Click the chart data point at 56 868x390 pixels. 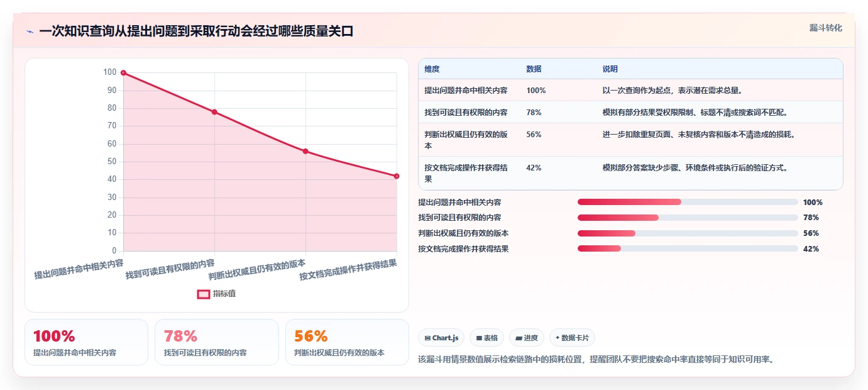[305, 151]
